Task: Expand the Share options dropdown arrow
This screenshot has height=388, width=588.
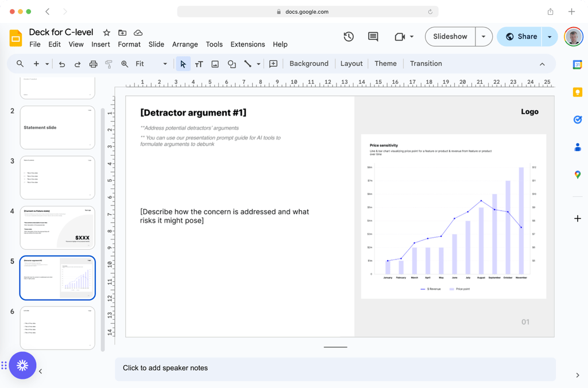Action: 550,37
